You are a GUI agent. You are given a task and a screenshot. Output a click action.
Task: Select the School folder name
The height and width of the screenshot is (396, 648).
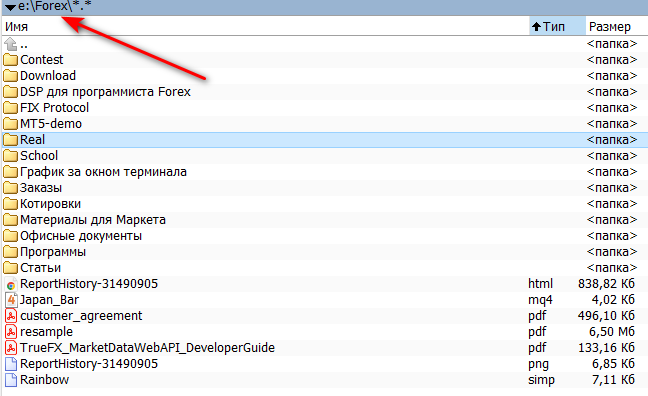(x=39, y=156)
